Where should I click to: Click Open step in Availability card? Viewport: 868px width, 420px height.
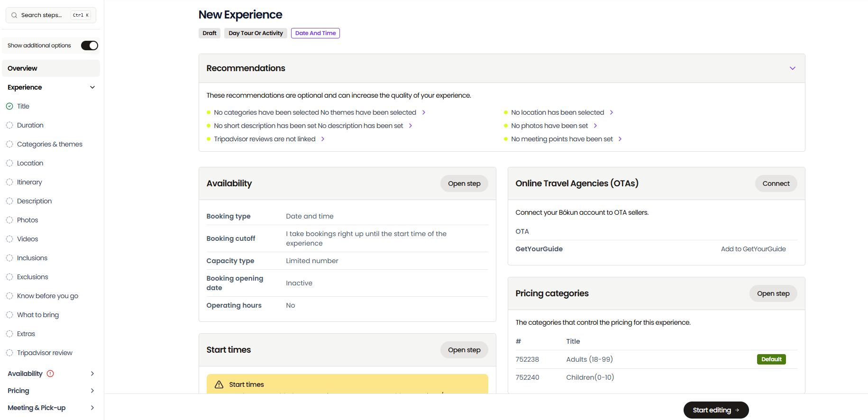tap(464, 183)
